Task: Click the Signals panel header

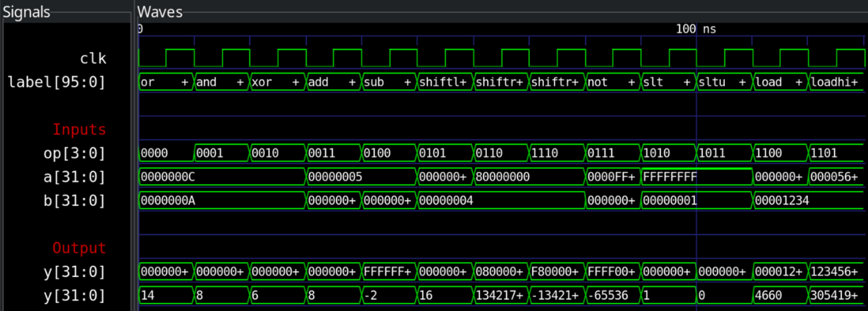Action: [x=27, y=12]
